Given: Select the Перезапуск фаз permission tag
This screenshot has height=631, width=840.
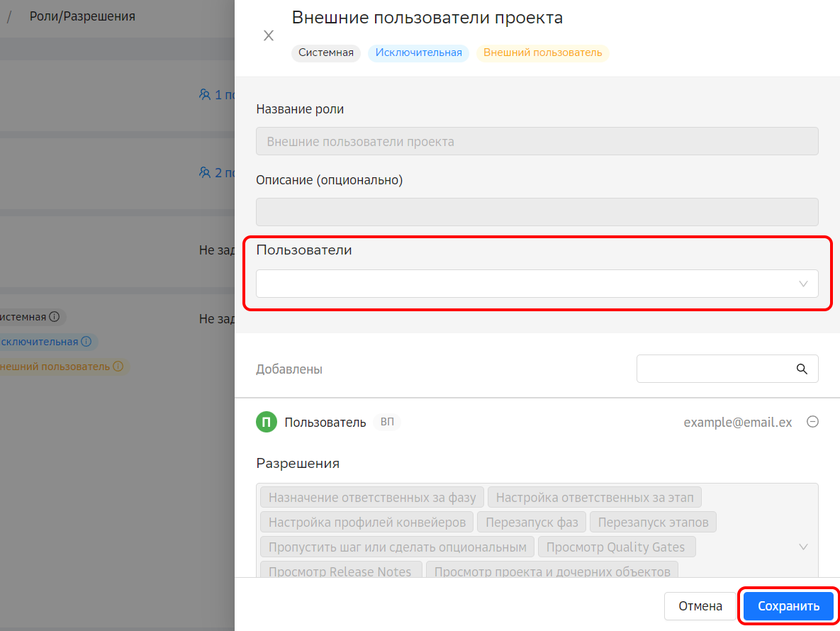Looking at the screenshot, I should point(531,523).
